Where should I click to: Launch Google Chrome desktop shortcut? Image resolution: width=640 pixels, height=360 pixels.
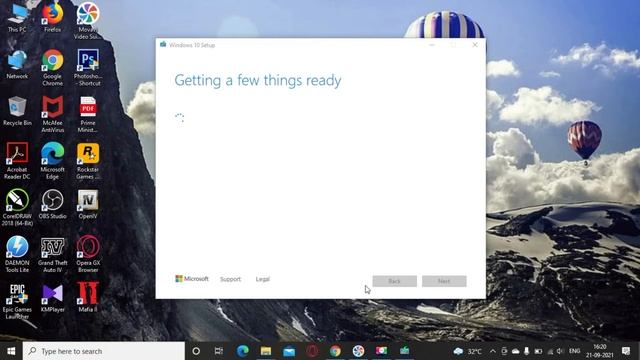pos(53,68)
